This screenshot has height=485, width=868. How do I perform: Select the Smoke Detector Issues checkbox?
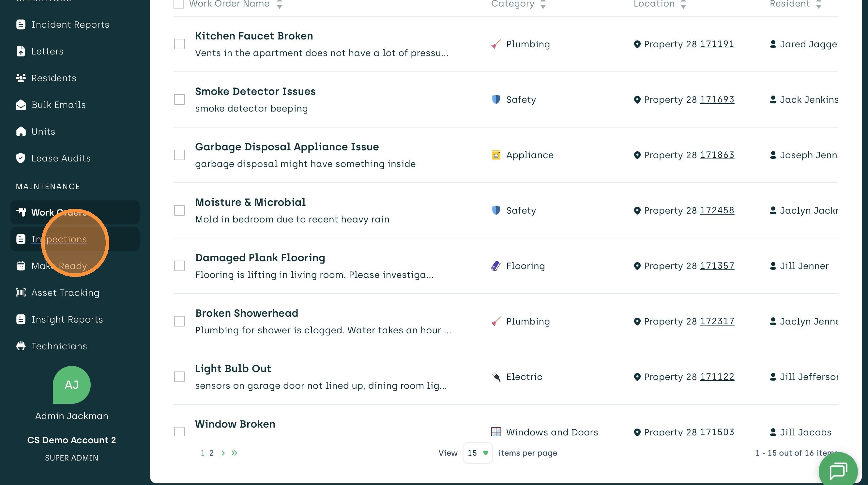coord(179,100)
